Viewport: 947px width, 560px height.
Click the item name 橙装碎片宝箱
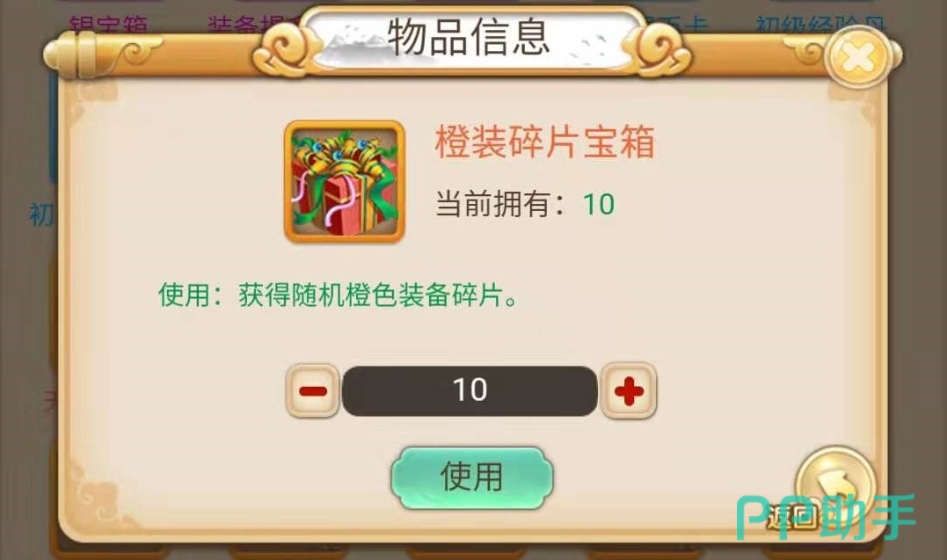[545, 142]
